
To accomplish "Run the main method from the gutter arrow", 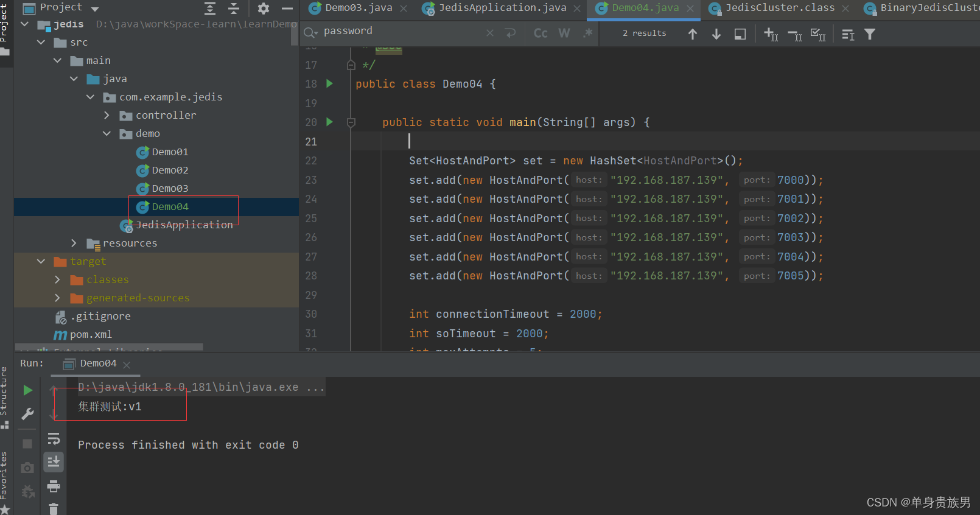I will (x=329, y=122).
